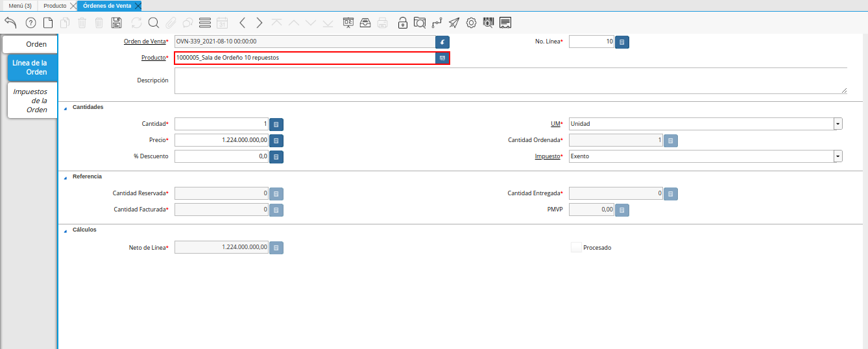Screen dimensions: 868x349
Task: Open the find record magnifier icon
Action: click(x=154, y=23)
